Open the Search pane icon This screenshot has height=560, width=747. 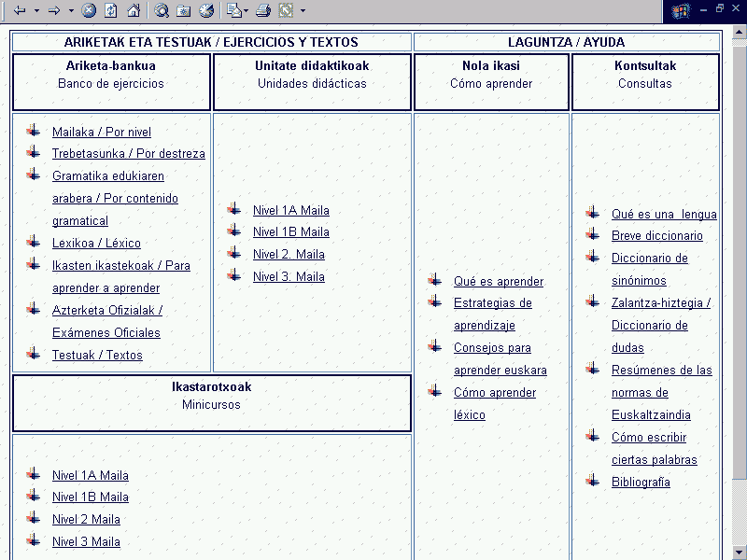point(162,10)
